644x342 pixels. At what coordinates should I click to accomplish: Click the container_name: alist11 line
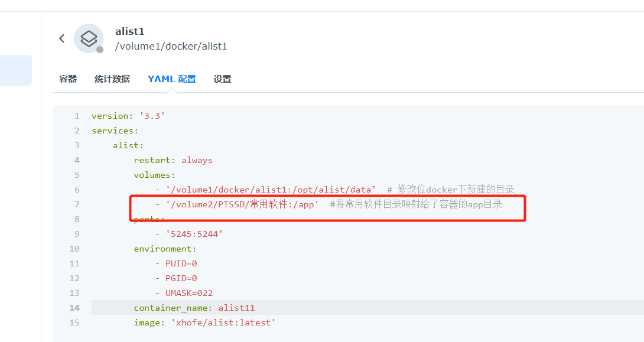click(194, 308)
